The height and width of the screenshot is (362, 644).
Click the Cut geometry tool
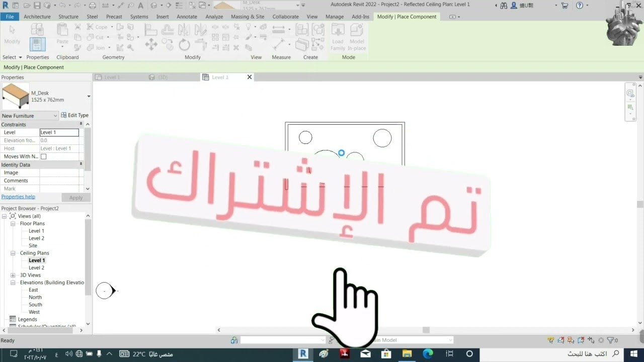(96, 37)
